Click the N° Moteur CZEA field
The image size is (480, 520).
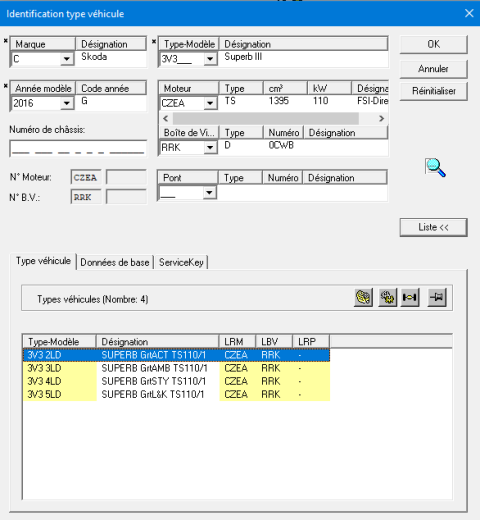86,177
